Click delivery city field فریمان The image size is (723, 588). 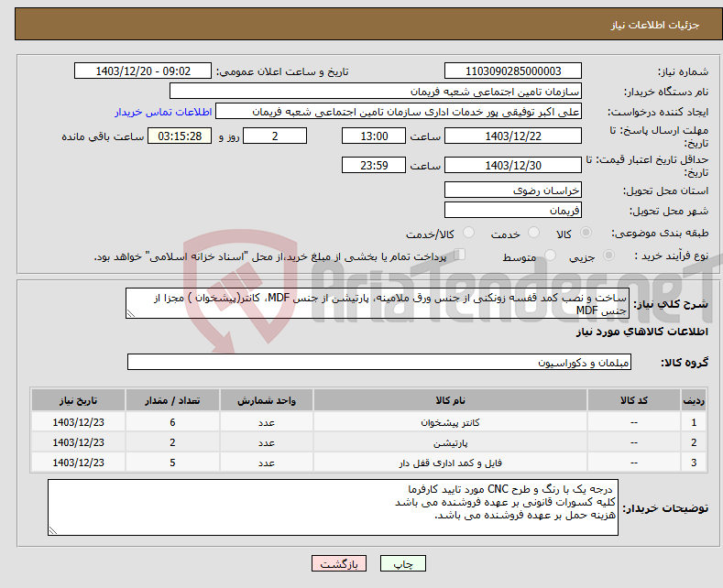click(x=513, y=210)
